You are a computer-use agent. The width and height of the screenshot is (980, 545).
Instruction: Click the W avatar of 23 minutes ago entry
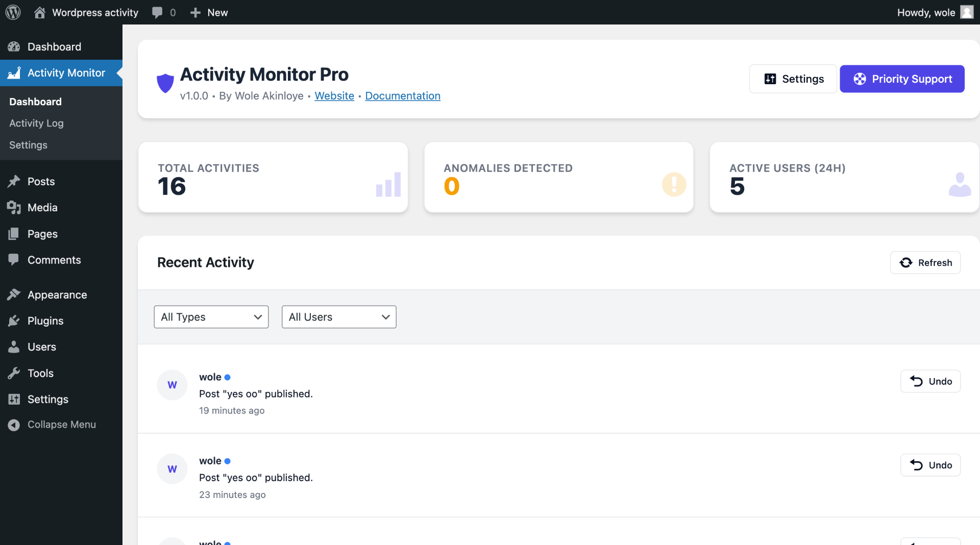pos(172,468)
